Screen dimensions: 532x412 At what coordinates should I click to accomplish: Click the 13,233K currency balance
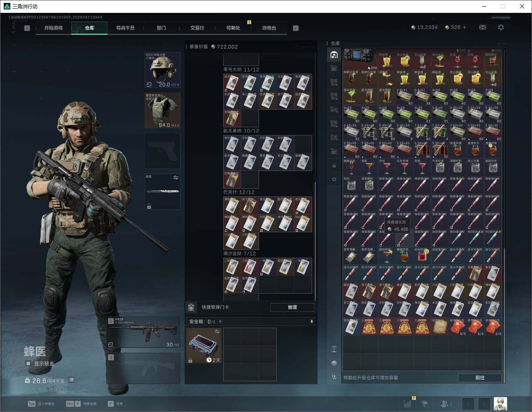point(425,27)
